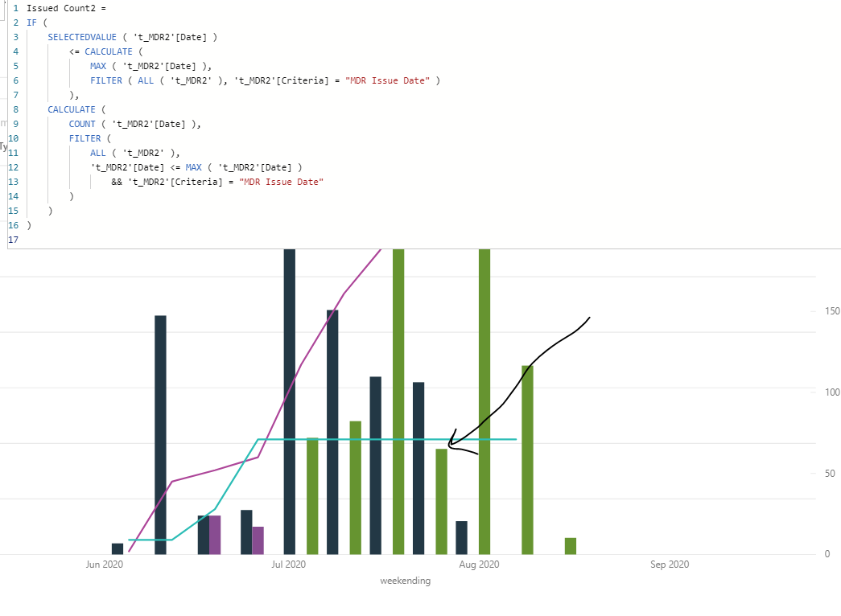Select the shorter purple bar in the chart
The image size is (841, 616).
pos(258,540)
